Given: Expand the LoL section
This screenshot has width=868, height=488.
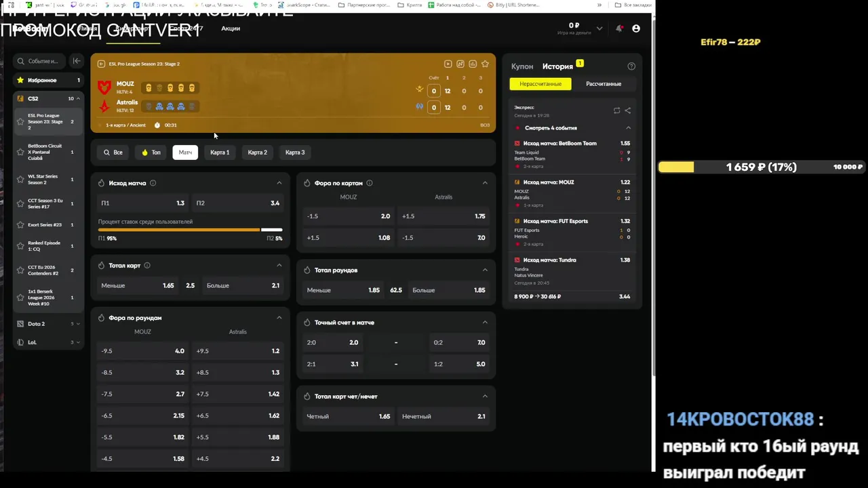Looking at the screenshot, I should pos(78,342).
